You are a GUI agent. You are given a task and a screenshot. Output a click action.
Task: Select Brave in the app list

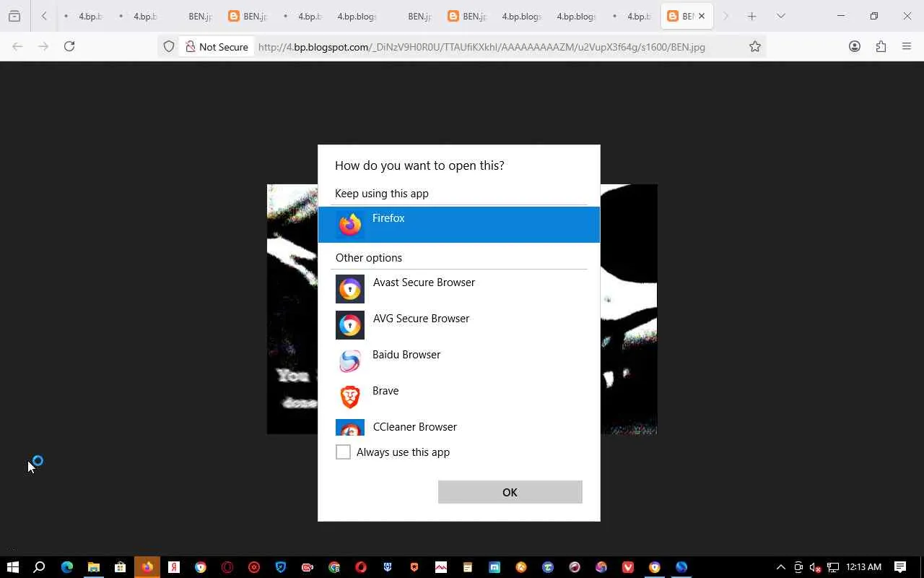tap(459, 397)
